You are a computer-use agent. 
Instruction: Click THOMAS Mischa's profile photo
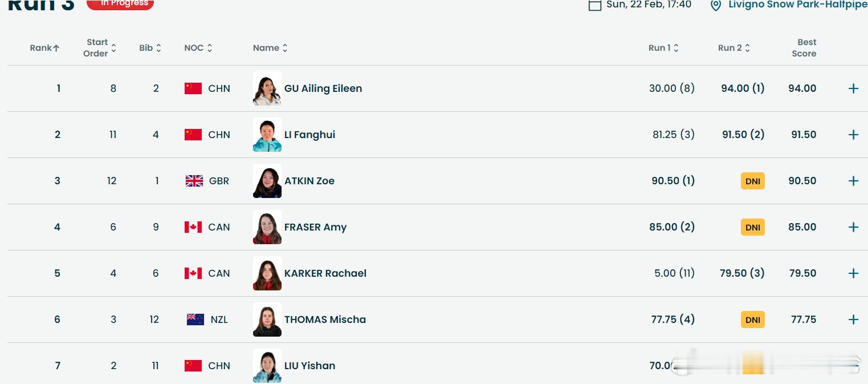267,320
